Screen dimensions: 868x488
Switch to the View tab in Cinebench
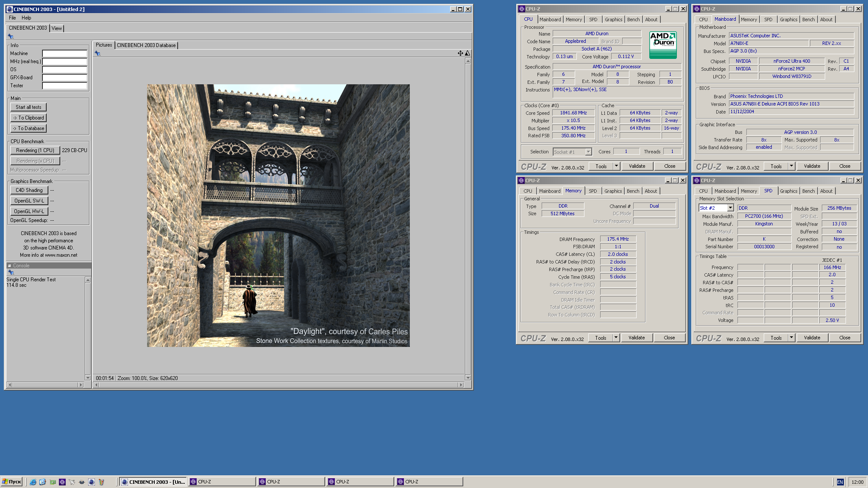click(x=57, y=28)
